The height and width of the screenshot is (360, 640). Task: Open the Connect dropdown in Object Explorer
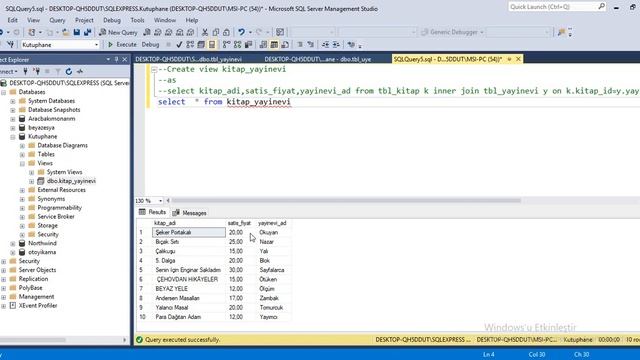pos(9,71)
